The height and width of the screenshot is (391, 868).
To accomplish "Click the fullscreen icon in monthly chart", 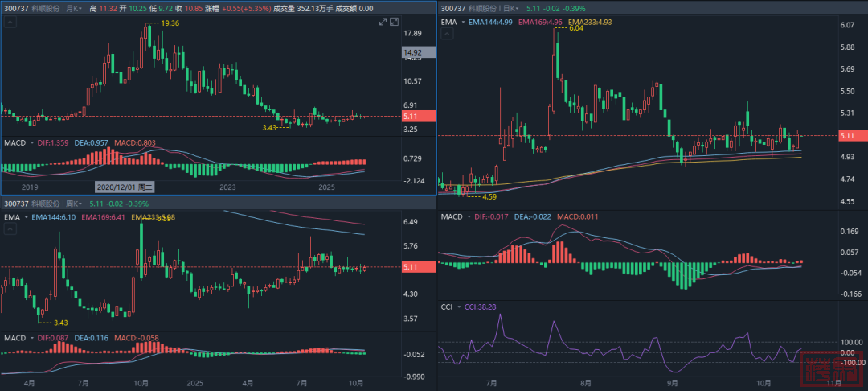I will pos(395,23).
